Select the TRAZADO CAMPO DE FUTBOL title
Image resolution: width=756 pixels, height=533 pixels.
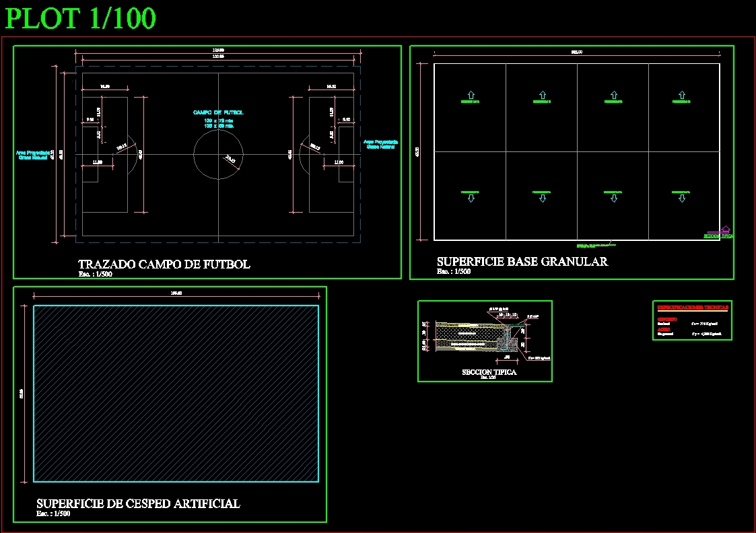point(164,264)
